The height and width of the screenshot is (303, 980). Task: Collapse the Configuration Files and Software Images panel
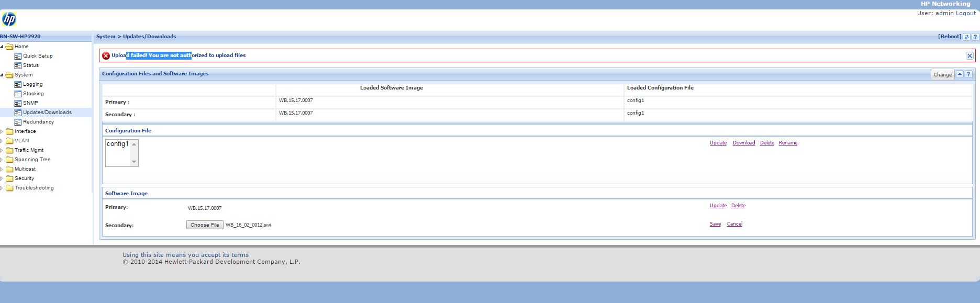coord(960,74)
